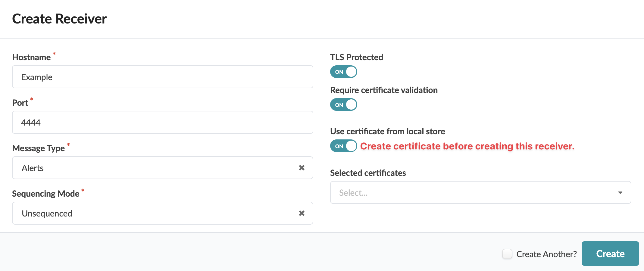This screenshot has width=644, height=271.
Task: Click the Selected certificates label
Action: 368,173
